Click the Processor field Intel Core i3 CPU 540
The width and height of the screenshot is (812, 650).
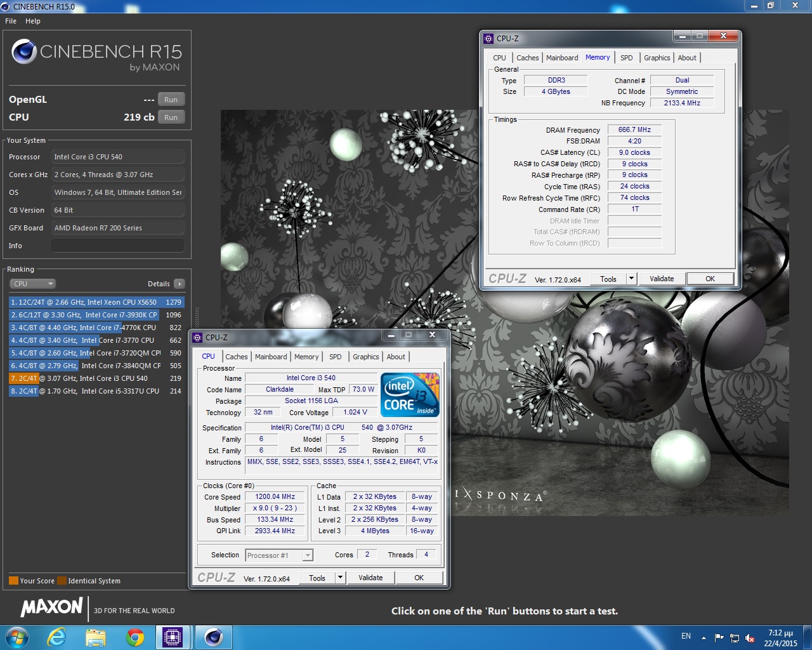(x=118, y=157)
